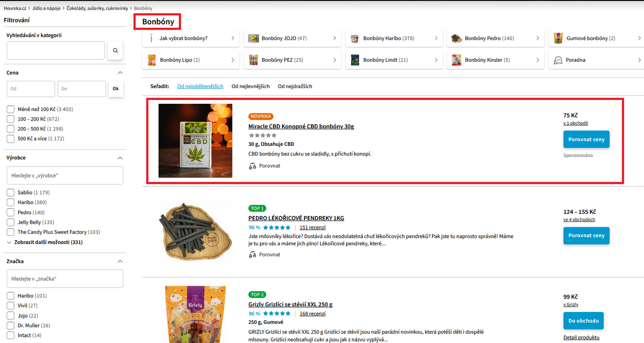Collapse the Výrobce filter section
The height and width of the screenshot is (343, 644).
tap(120, 158)
